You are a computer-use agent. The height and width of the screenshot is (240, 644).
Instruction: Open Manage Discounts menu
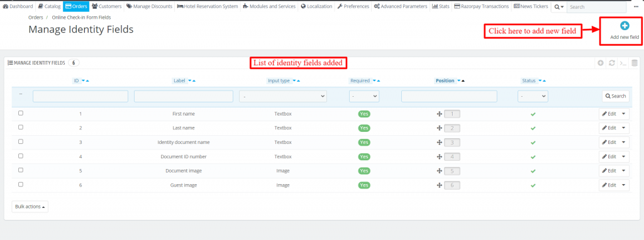click(150, 6)
